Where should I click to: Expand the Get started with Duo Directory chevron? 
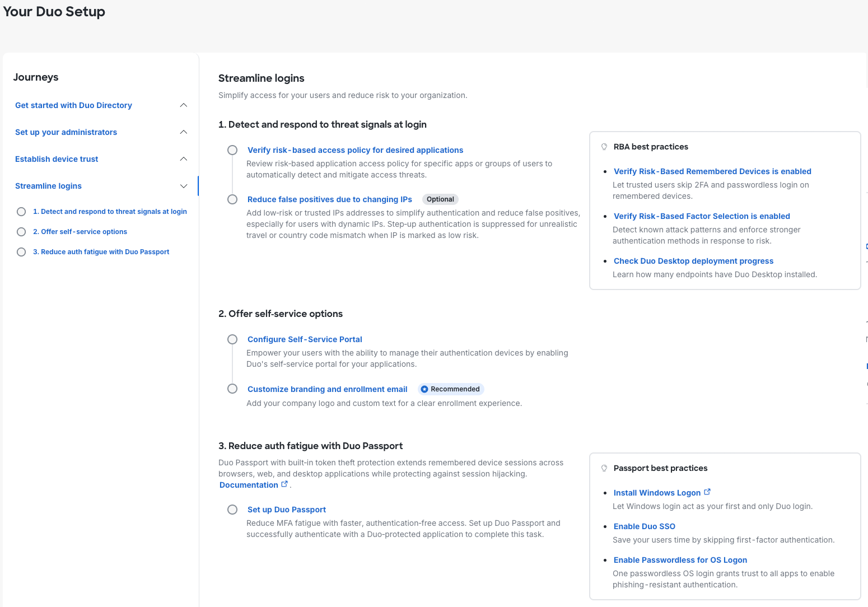[x=184, y=105]
